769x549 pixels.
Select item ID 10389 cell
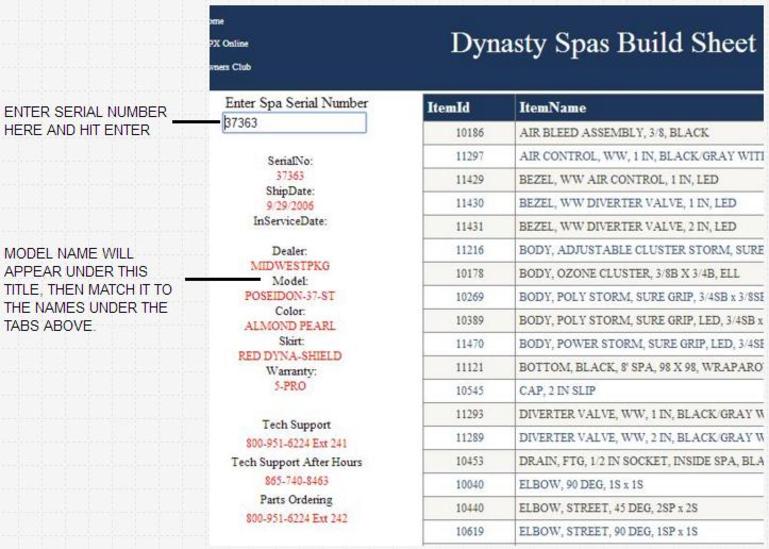coord(469,320)
